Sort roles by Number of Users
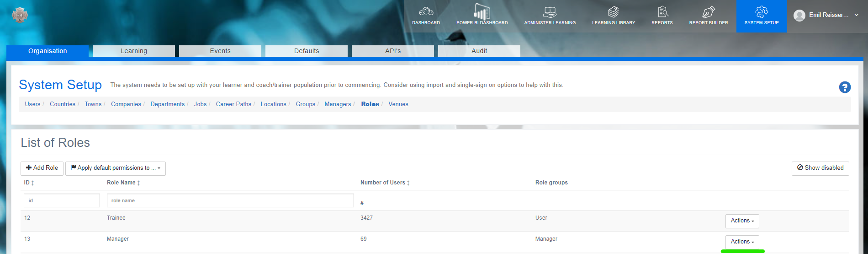Screen dimensions: 868x254 tap(385, 183)
